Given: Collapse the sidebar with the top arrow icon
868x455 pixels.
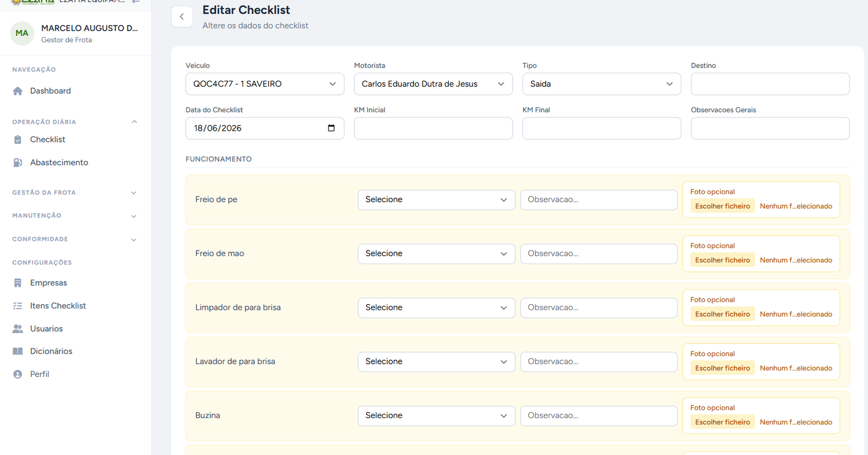Looking at the screenshot, I should coord(136,2).
